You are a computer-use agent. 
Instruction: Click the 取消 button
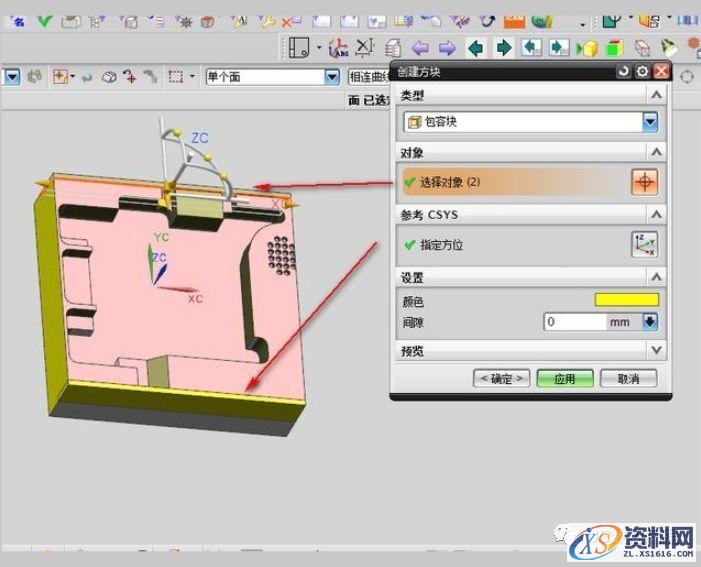(x=628, y=379)
